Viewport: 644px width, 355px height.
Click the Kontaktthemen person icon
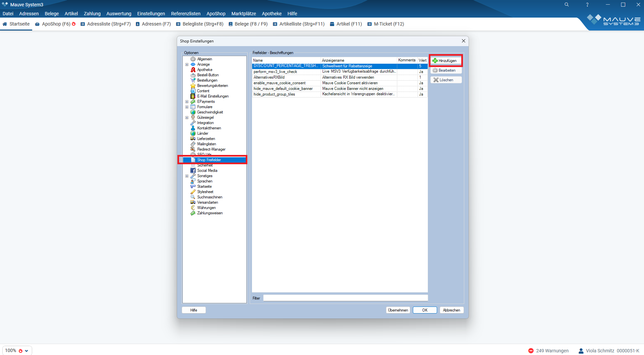[x=193, y=128]
